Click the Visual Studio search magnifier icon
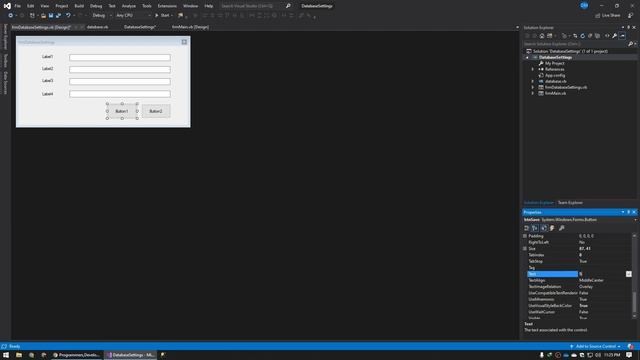Screen dimensions: 640x360 tap(288, 6)
